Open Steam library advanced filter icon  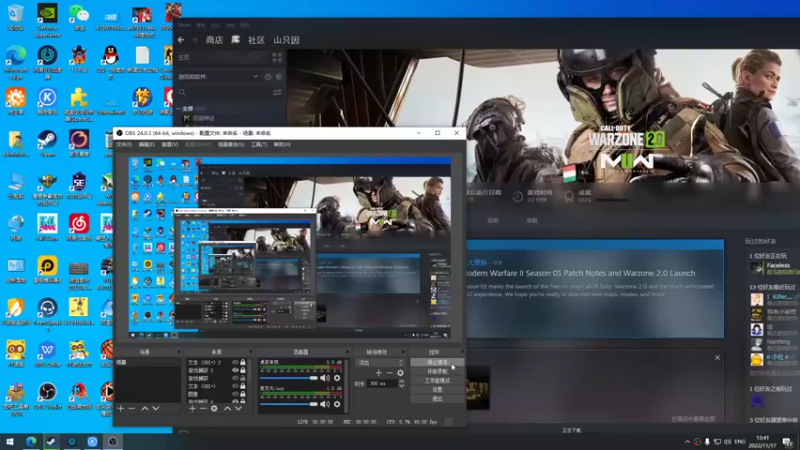coord(277,92)
